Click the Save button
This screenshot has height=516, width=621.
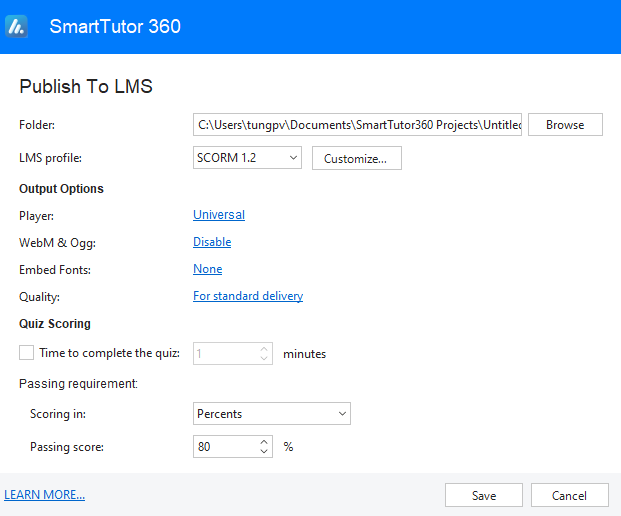pyautogui.click(x=484, y=495)
